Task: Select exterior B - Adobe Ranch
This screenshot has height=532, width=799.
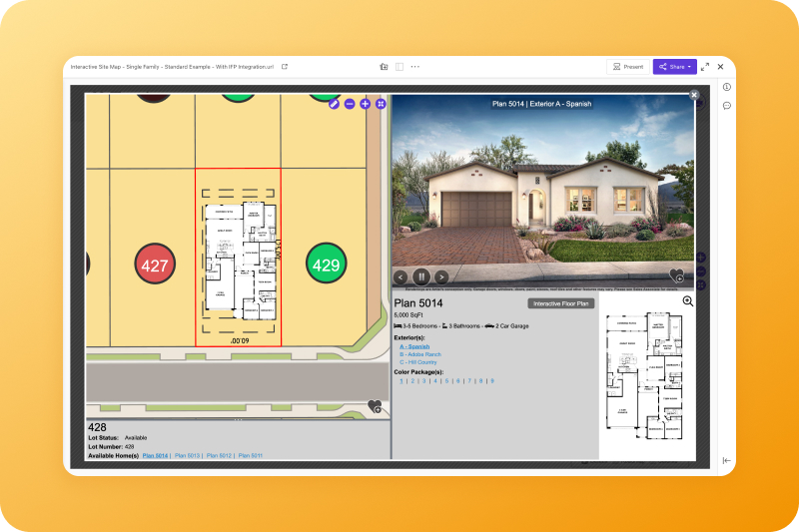Action: pos(420,354)
